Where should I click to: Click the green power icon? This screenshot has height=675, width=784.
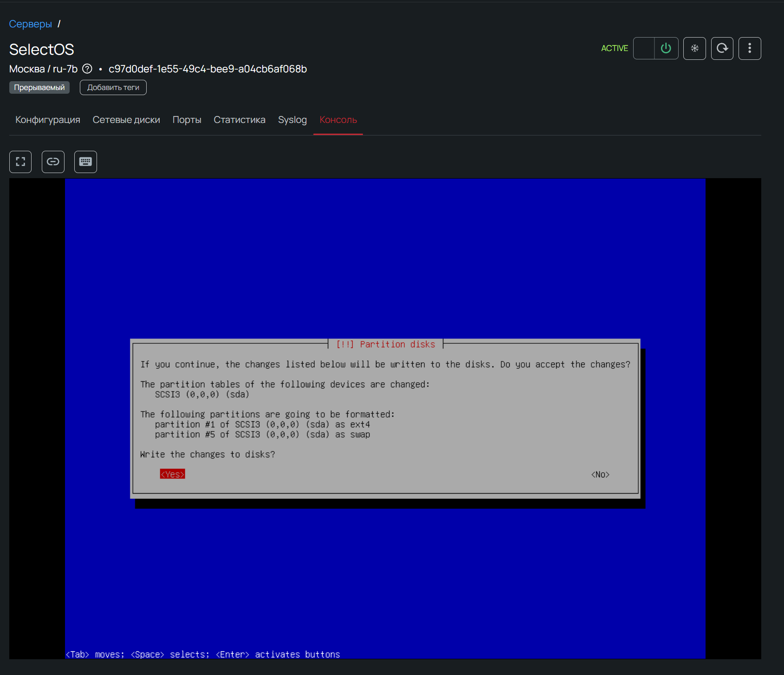(x=666, y=48)
